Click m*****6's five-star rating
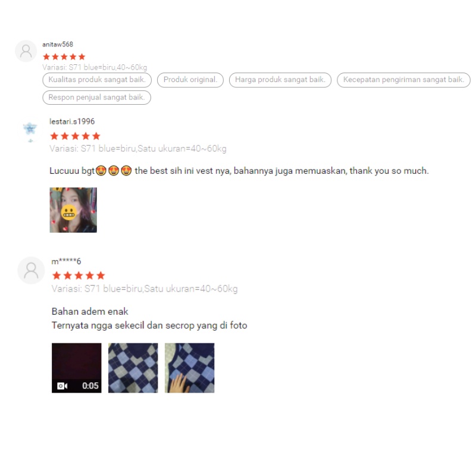Image resolution: width=476 pixels, height=476 pixels. 79,275
